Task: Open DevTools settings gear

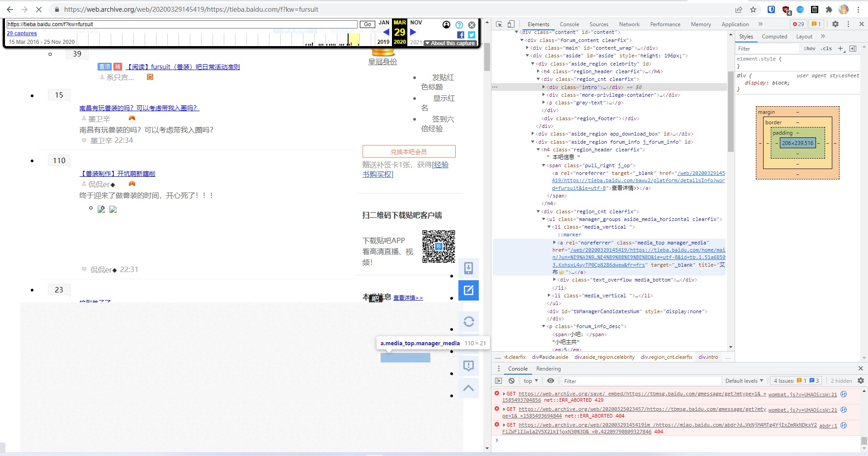Action: 835,24
